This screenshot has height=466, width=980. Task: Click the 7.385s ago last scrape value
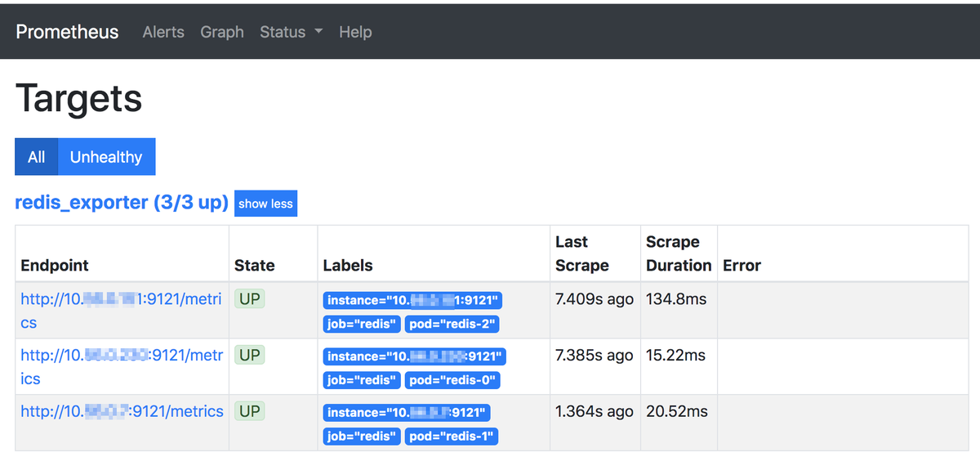[x=595, y=356]
